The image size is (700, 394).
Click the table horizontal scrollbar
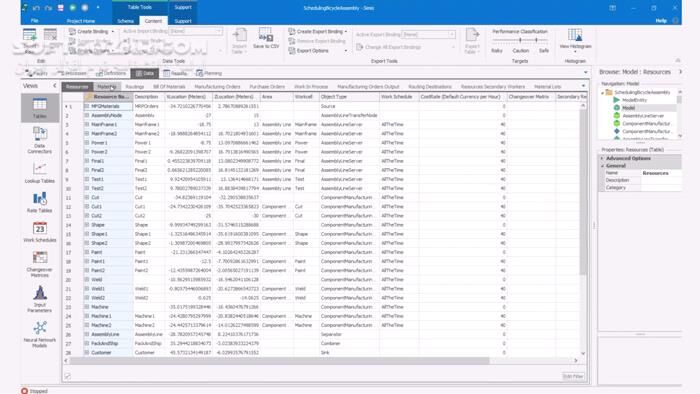pyautogui.click(x=279, y=360)
